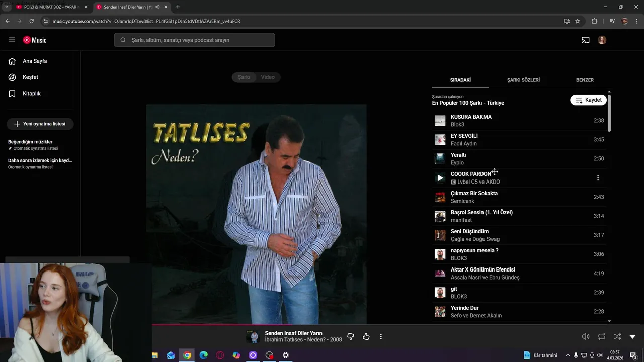Open Microsoft Edge from the taskbar

click(203, 355)
